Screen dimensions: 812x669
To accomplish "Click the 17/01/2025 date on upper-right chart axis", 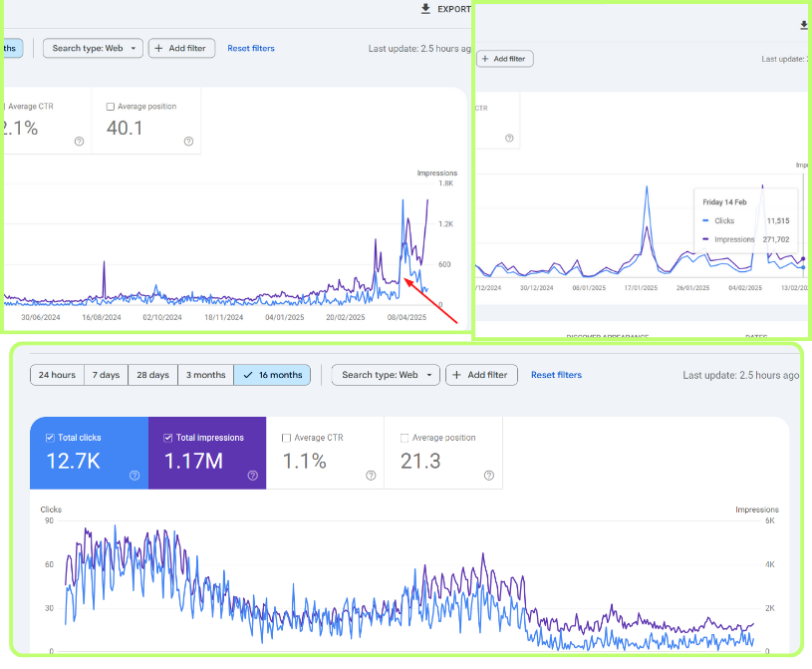I will click(641, 287).
